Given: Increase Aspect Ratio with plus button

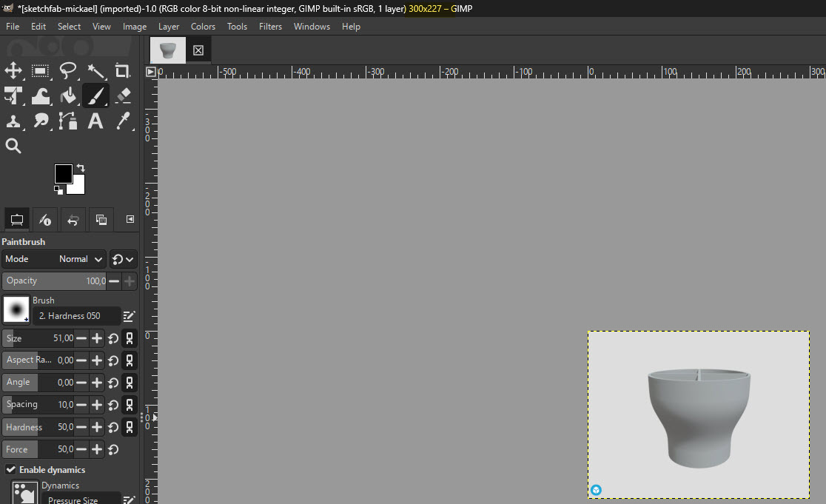Looking at the screenshot, I should click(x=97, y=360).
